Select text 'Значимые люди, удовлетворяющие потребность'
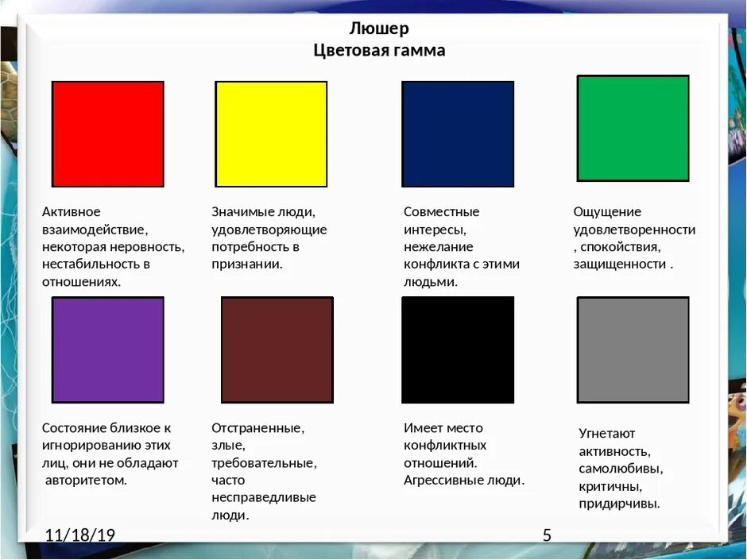Image resolution: width=747 pixels, height=560 pixels. (x=269, y=229)
